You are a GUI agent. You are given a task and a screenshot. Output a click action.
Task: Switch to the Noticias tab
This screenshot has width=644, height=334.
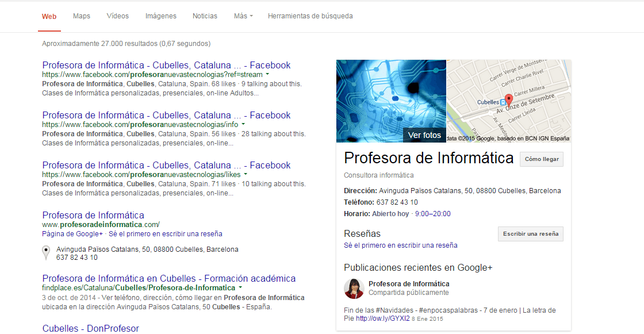tap(205, 16)
